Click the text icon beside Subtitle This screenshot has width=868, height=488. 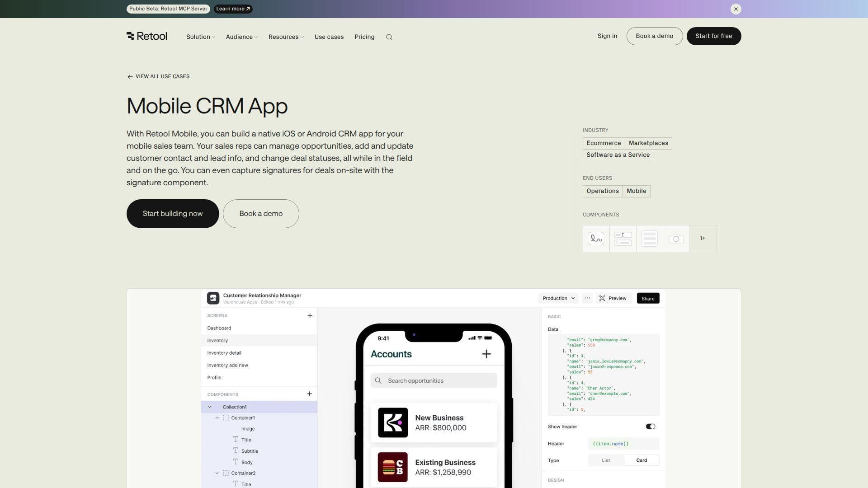(236, 450)
